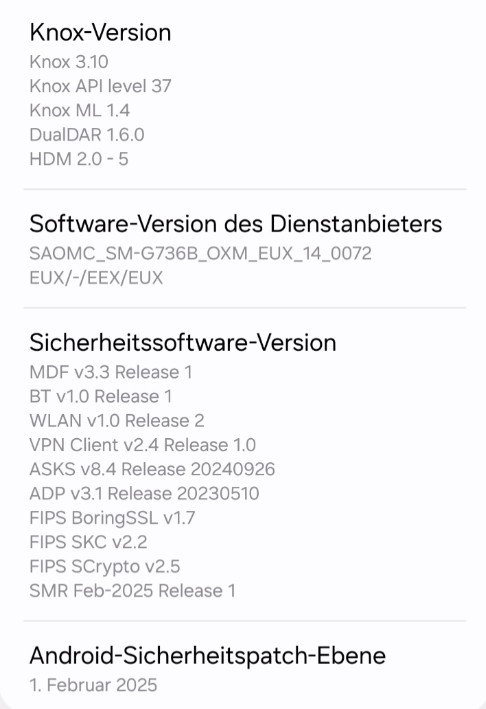Open the Sicherheitssoftware-Version heading
The height and width of the screenshot is (709, 486).
tap(183, 343)
